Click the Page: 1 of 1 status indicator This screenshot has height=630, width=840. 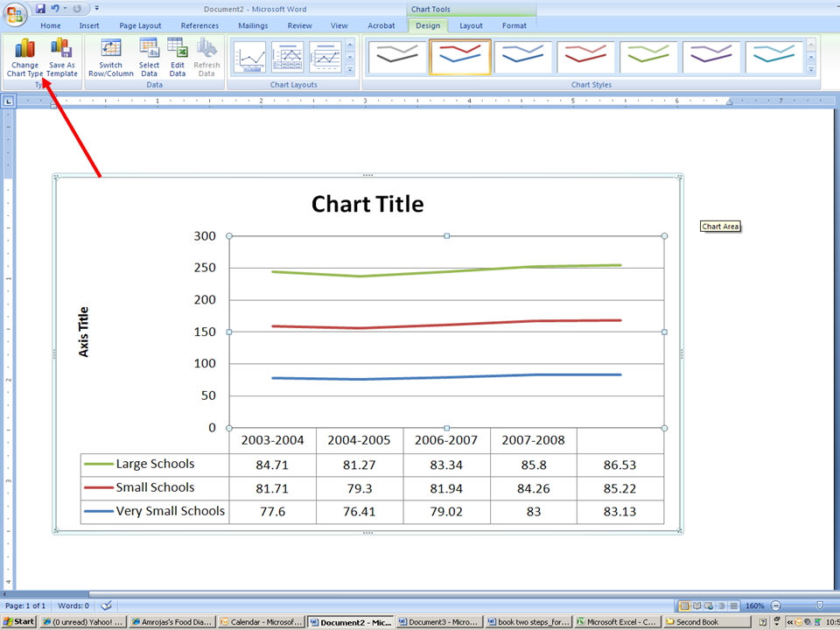point(25,605)
